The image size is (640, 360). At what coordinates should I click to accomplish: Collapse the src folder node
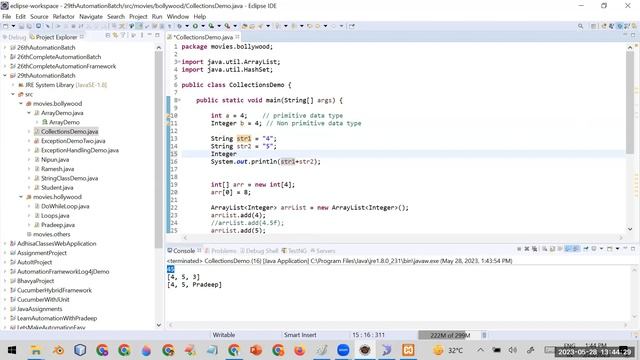[13, 94]
